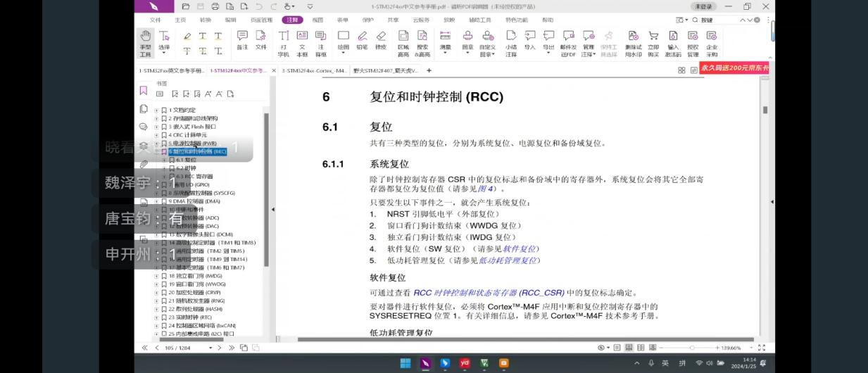Screen dimensions: 868x373
Task: Toggle single page view mode
Action: [x=617, y=348]
